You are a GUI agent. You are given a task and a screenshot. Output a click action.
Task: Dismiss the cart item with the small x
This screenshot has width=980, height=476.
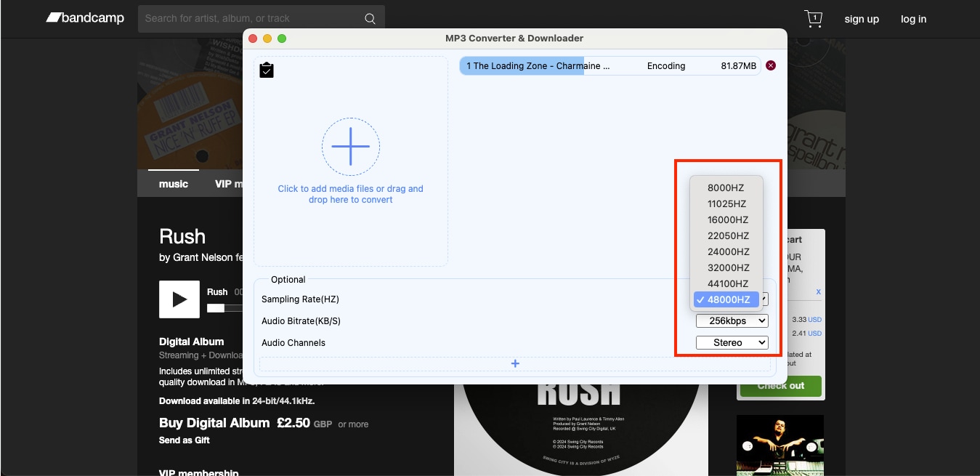point(818,291)
